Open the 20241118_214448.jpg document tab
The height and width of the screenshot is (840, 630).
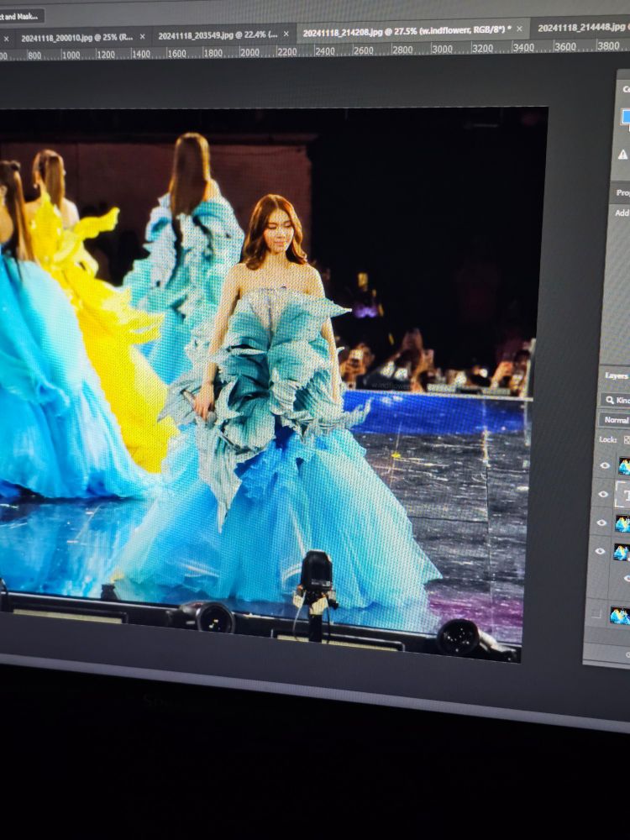point(582,28)
